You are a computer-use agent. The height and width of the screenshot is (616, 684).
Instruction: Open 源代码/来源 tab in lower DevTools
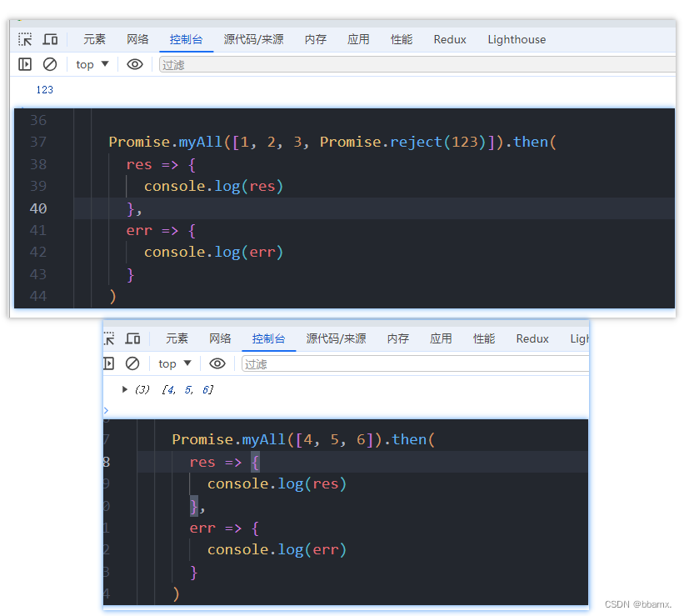(x=336, y=338)
